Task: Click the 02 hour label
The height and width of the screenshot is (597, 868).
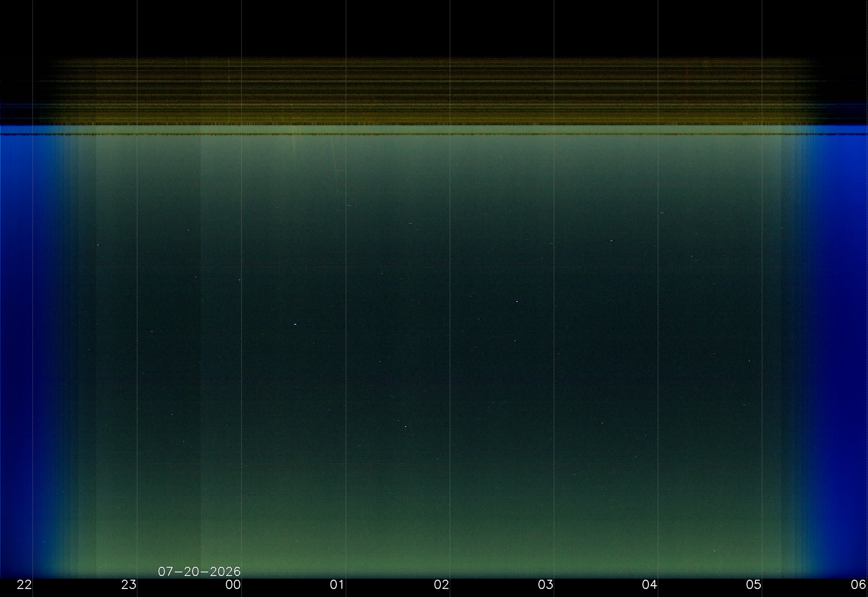Action: point(441,585)
